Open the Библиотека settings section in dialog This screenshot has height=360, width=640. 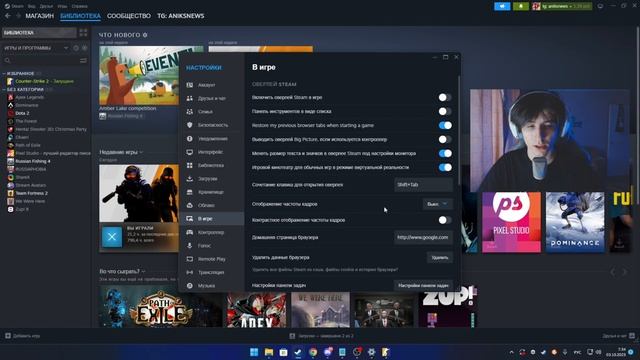pyautogui.click(x=211, y=165)
